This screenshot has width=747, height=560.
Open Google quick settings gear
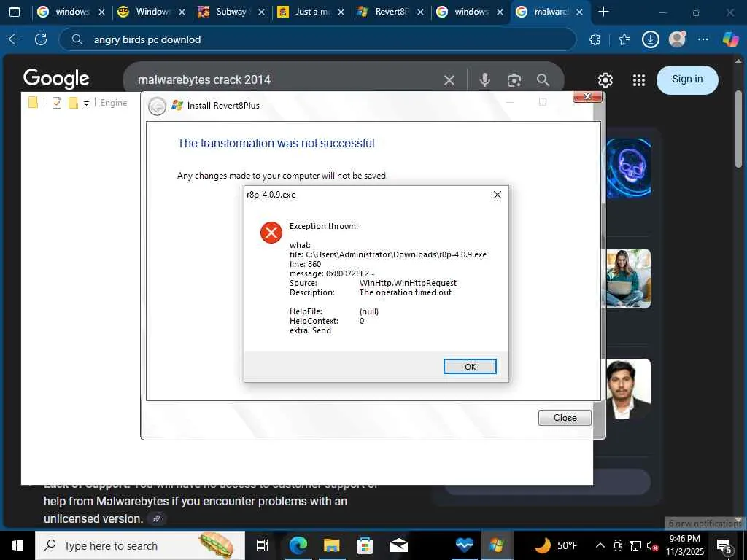(x=605, y=80)
